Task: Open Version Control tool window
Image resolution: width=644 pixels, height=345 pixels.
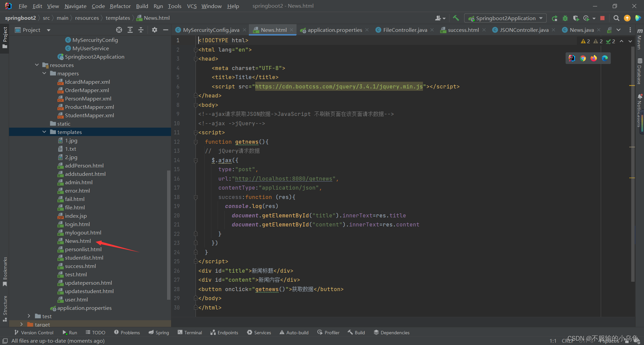Action: tap(34, 333)
